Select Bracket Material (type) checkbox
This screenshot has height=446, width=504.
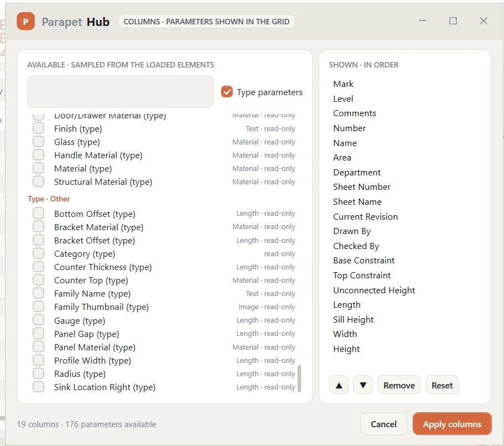(x=39, y=227)
